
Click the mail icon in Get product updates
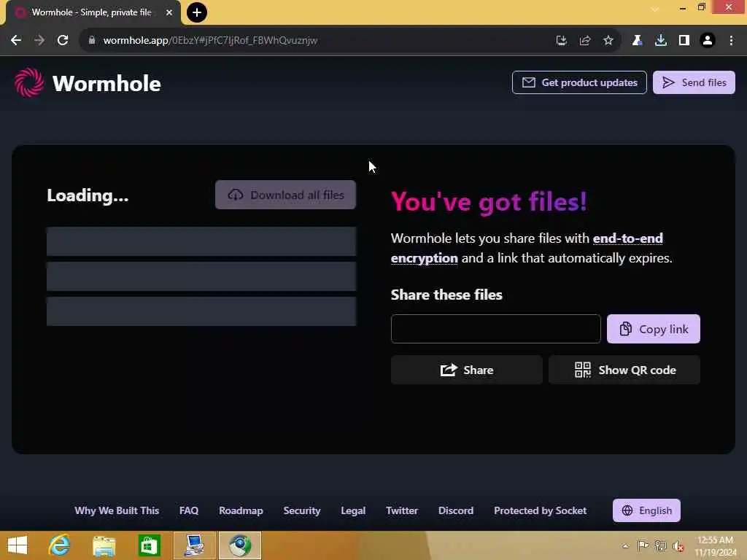pyautogui.click(x=528, y=82)
